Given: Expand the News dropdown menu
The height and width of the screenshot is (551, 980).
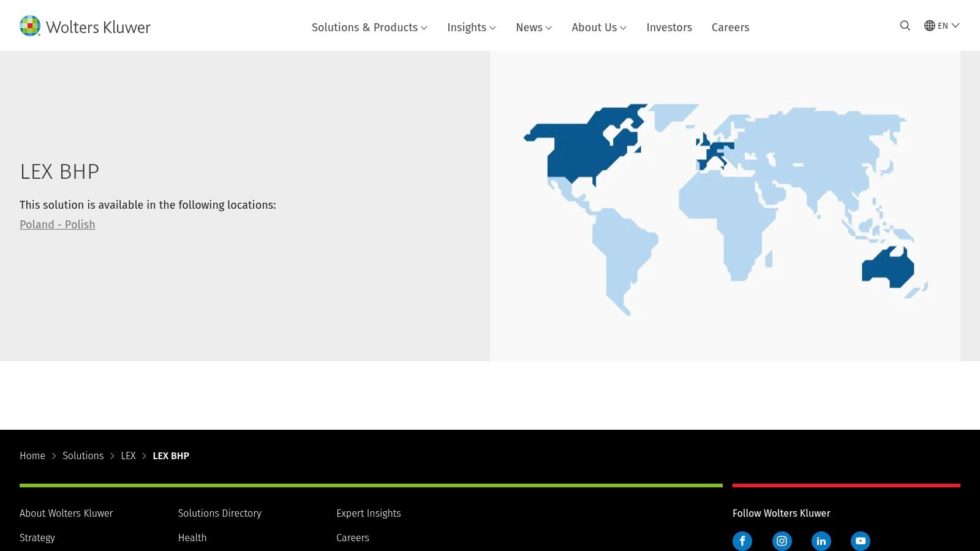Looking at the screenshot, I should [x=534, y=28].
